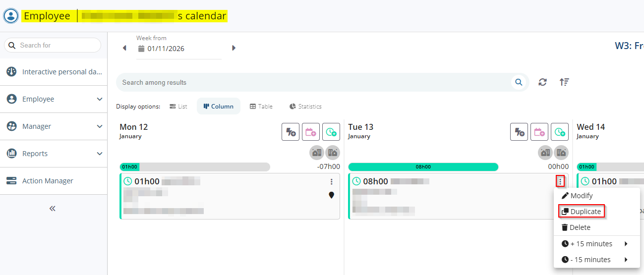Refresh the calendar results

click(542, 82)
